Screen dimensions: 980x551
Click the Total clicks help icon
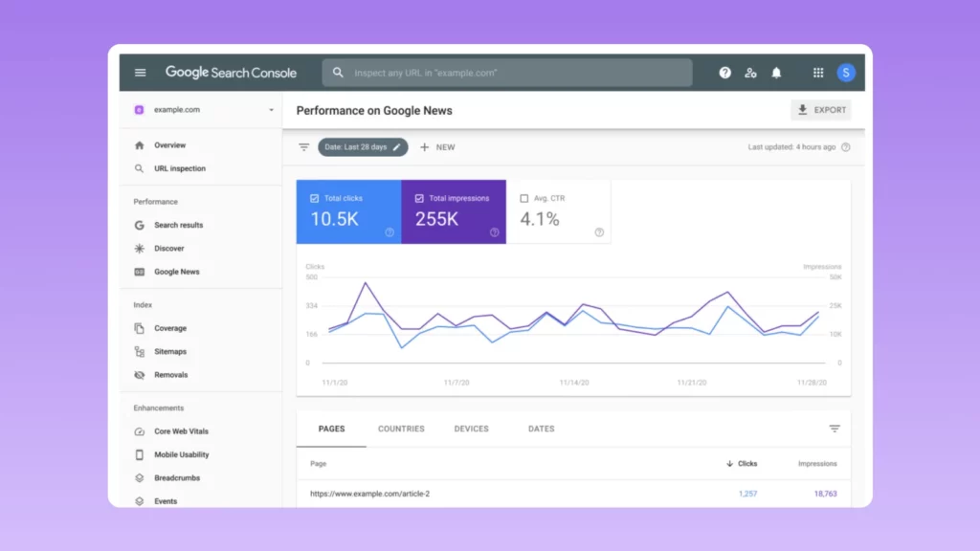tap(390, 232)
